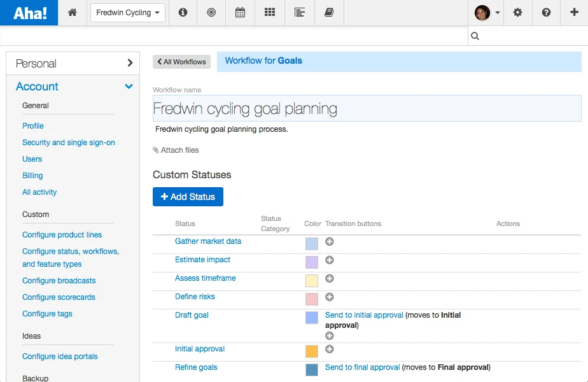Open the releases calendar icon
The height and width of the screenshot is (382, 588).
(x=240, y=12)
